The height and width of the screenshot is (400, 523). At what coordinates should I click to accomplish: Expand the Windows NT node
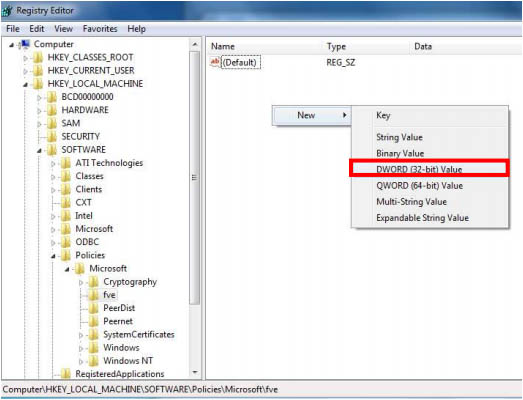tap(81, 361)
